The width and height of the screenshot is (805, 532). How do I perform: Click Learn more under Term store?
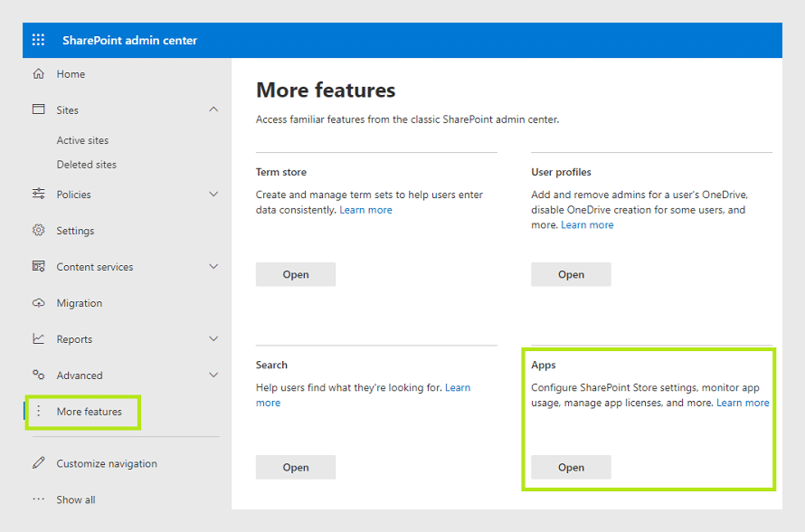(365, 210)
